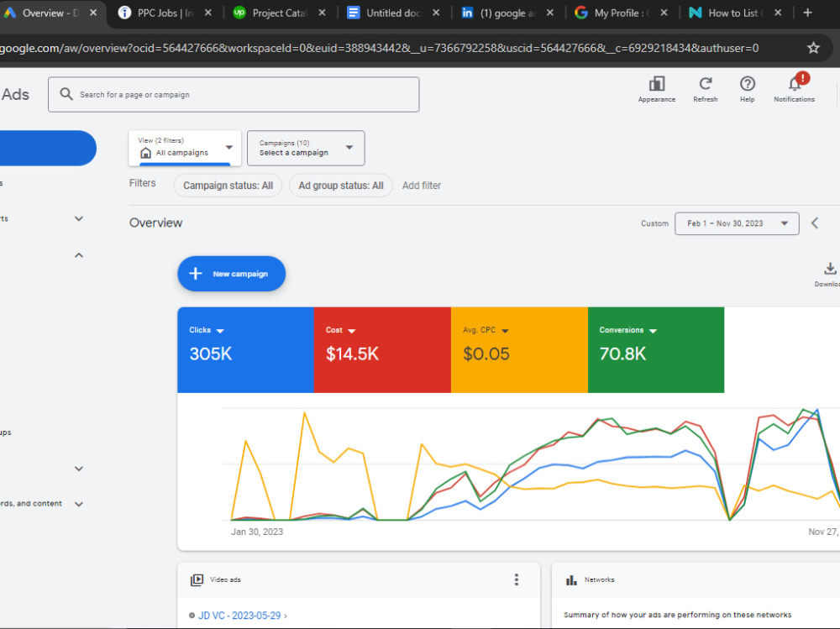This screenshot has height=629, width=840.
Task: Change the Cost metric dropdown
Action: 351,331
